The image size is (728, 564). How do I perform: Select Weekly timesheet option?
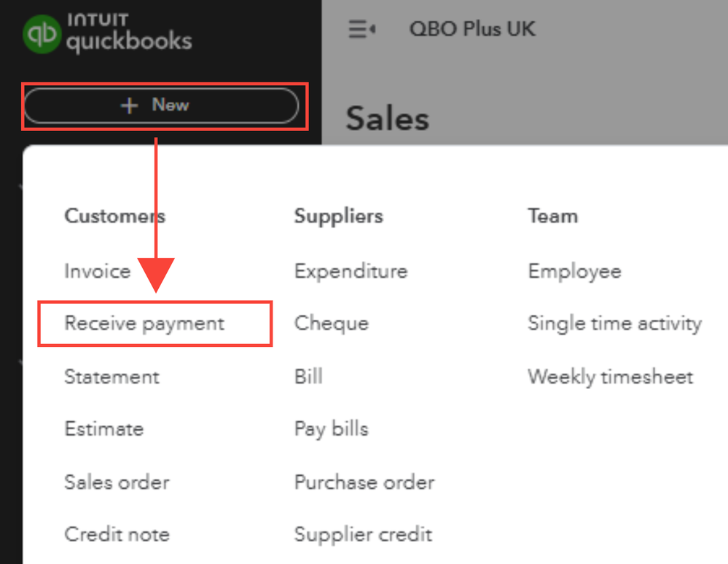[x=610, y=377]
